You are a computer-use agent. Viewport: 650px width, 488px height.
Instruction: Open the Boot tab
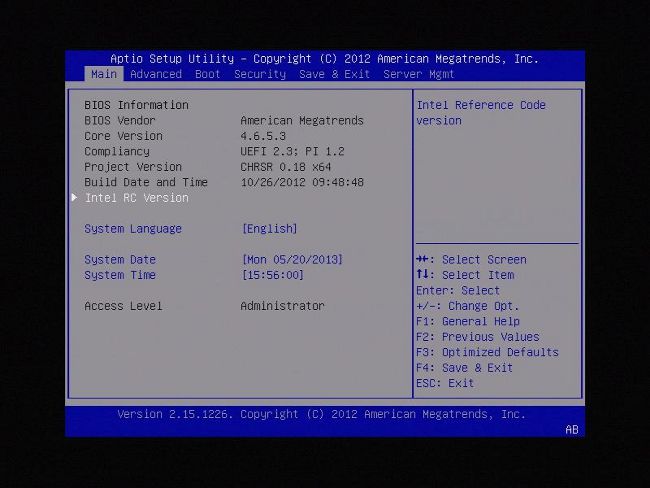[x=207, y=74]
